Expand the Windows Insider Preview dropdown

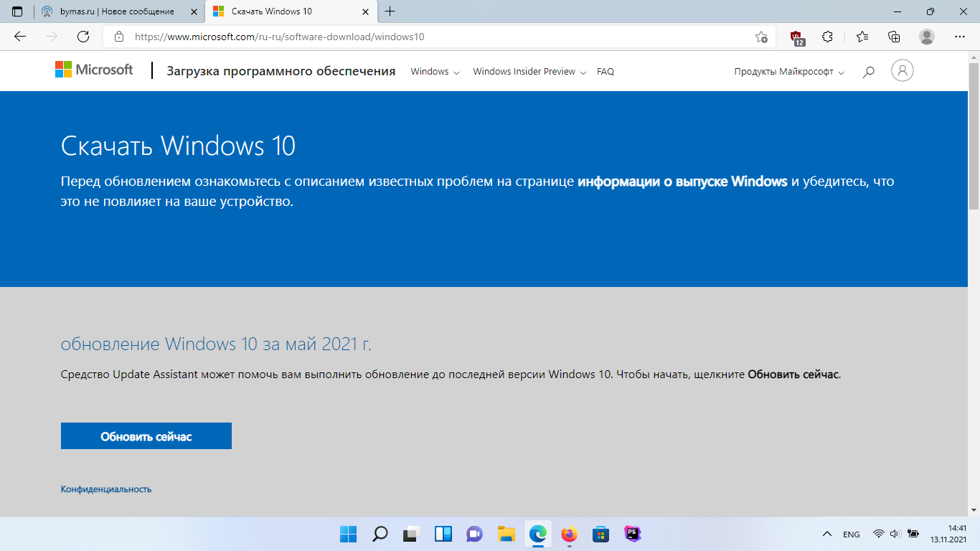click(529, 72)
